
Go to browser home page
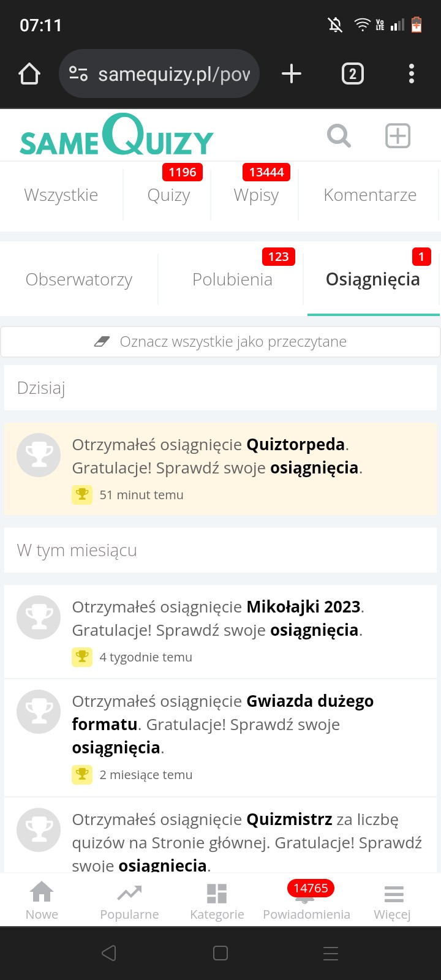pyautogui.click(x=29, y=74)
